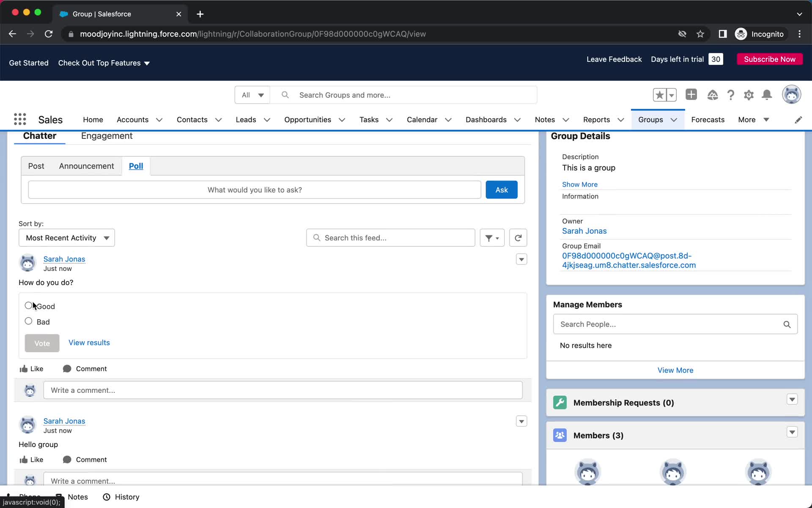Expand the Members panel dropdown

click(x=792, y=432)
